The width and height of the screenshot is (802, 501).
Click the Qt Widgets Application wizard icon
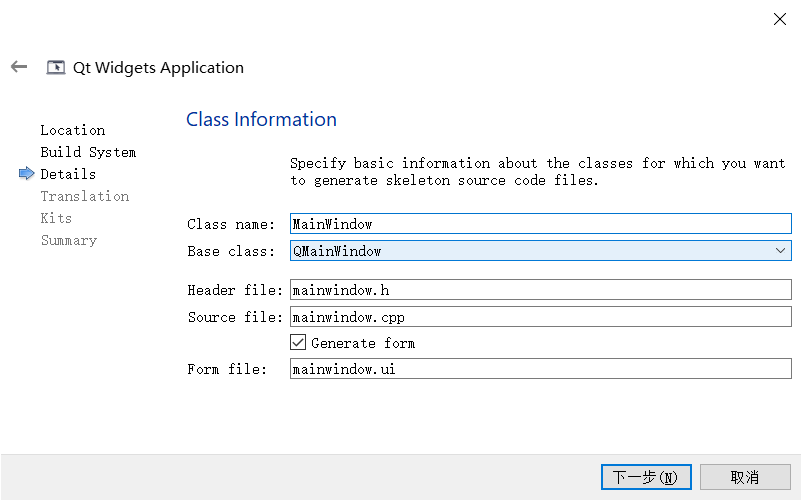pyautogui.click(x=56, y=68)
